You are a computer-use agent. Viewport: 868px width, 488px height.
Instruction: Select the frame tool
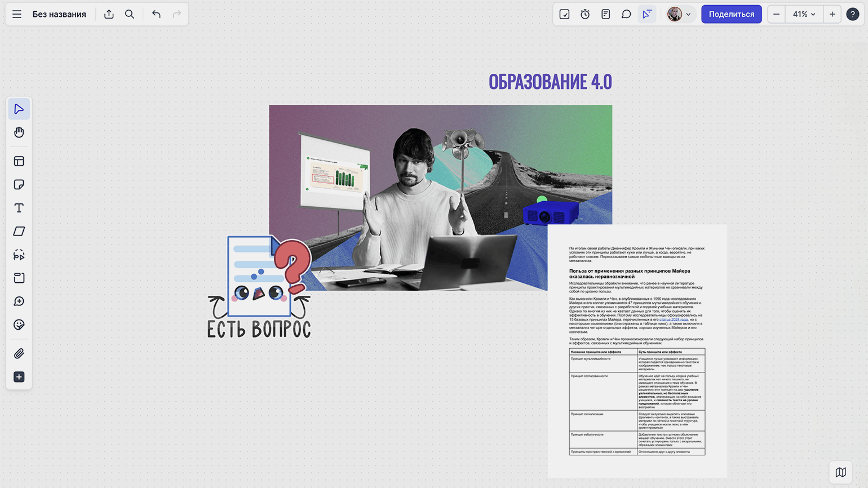pos(19,278)
